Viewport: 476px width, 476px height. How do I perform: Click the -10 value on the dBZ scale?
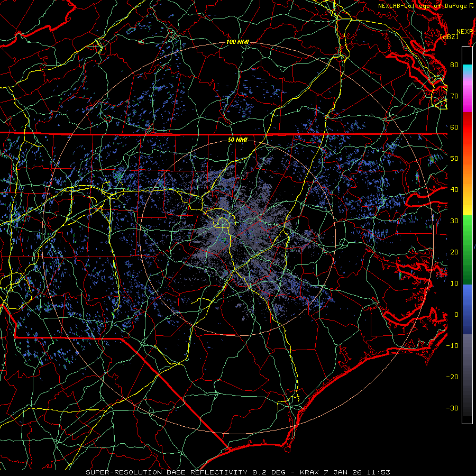click(452, 346)
